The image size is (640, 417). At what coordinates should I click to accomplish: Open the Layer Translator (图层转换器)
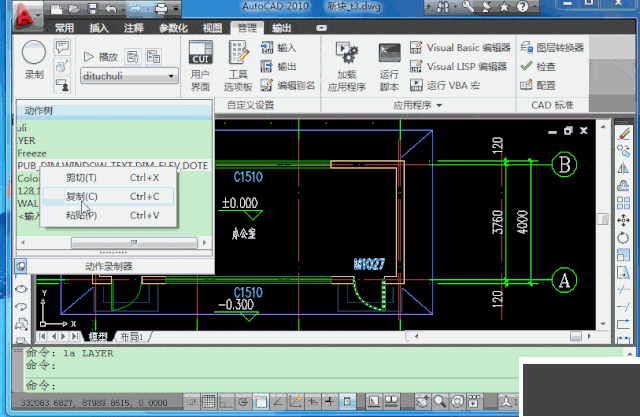click(x=551, y=47)
